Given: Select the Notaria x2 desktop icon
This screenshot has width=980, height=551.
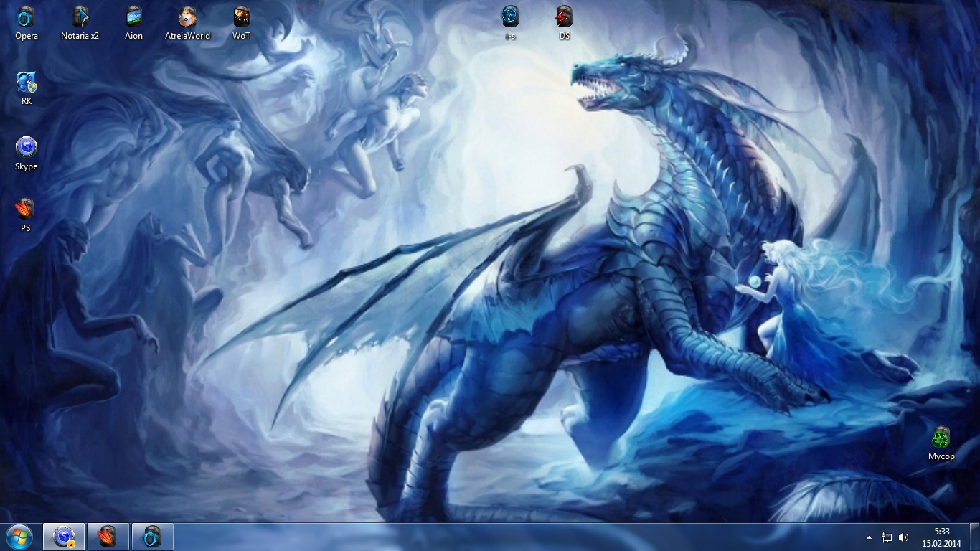Looking at the screenshot, I should [80, 22].
